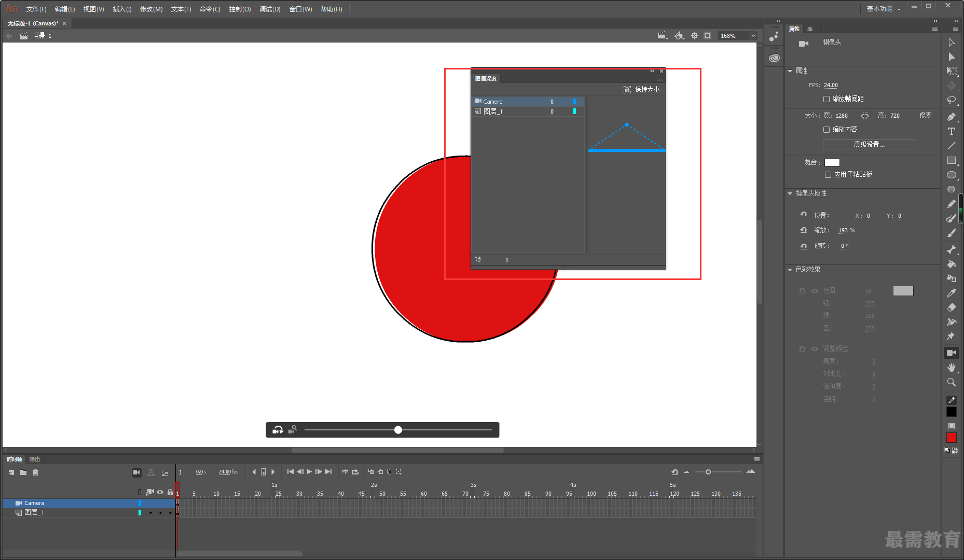Collapse the 色彩效果 section
The image size is (964, 560).
pyautogui.click(x=790, y=270)
